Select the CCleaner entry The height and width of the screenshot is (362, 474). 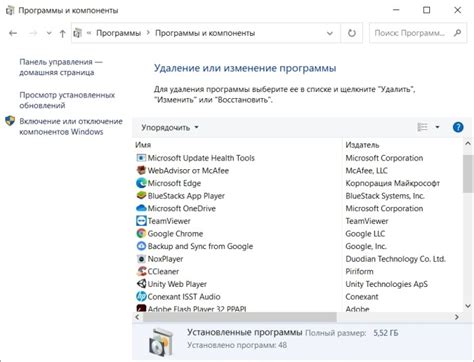coord(163,272)
